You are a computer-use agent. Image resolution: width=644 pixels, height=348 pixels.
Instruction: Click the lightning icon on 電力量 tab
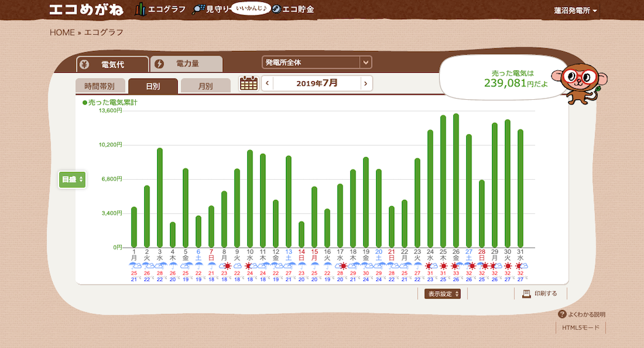(x=159, y=64)
